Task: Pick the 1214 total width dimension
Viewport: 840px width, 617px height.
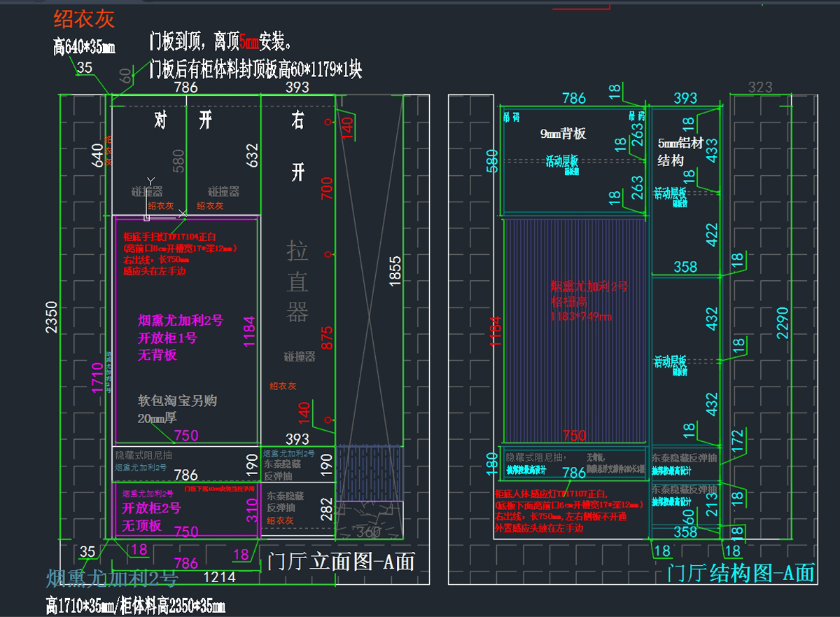Action: tap(219, 577)
